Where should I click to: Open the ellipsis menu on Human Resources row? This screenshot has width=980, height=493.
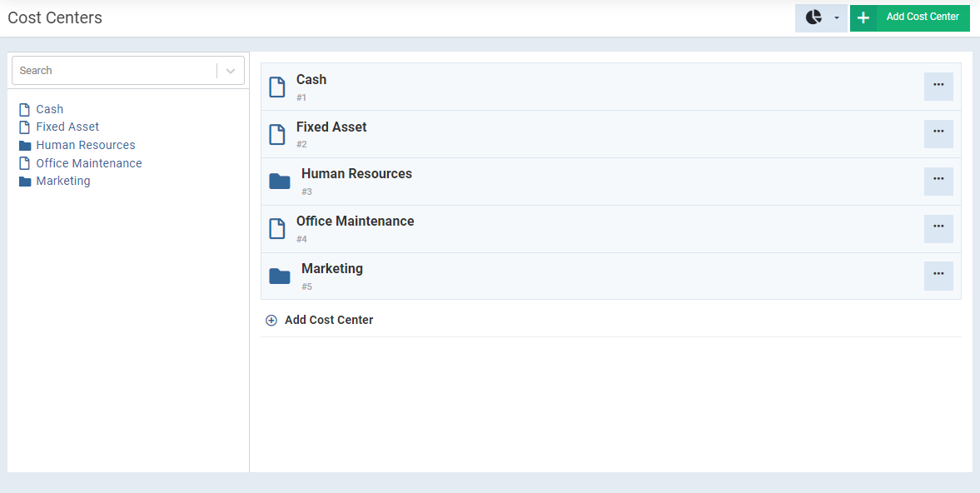pos(938,181)
